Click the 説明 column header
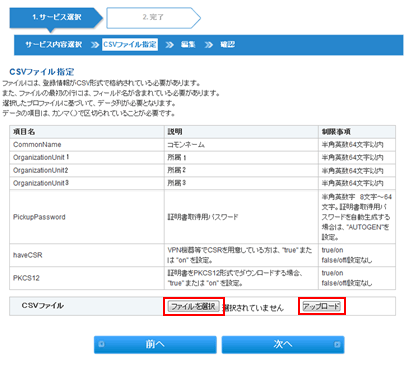 click(x=241, y=132)
